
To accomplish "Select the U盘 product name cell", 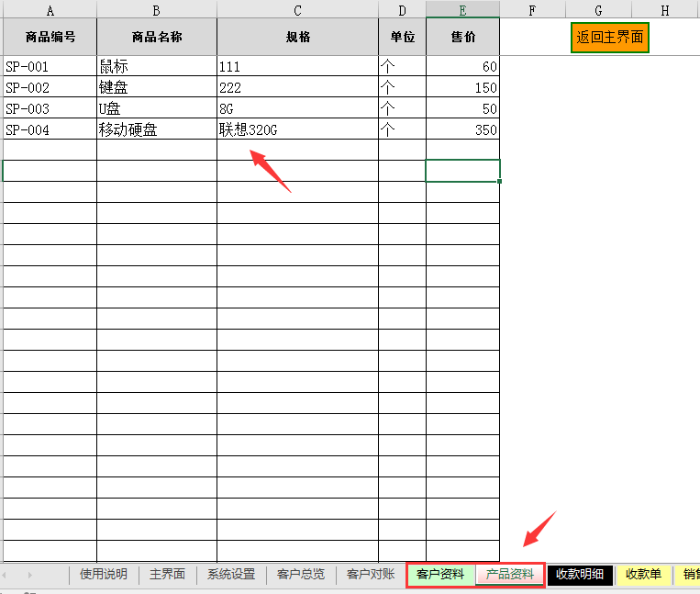I will 157,108.
